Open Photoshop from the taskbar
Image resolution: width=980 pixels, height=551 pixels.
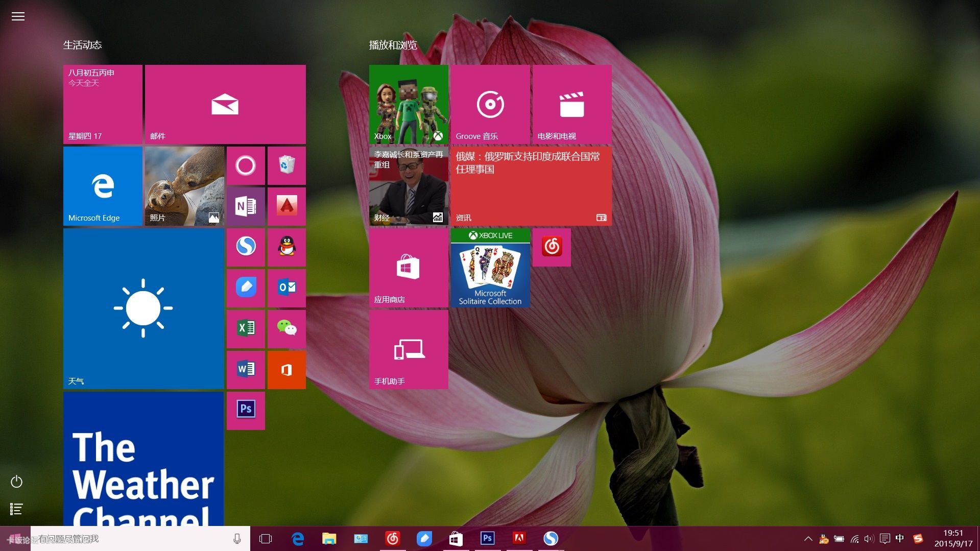pos(488,539)
